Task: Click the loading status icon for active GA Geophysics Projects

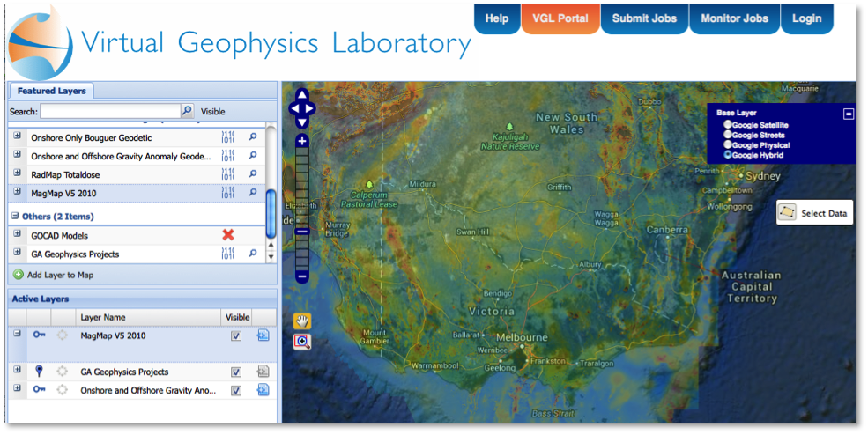Action: click(x=63, y=372)
